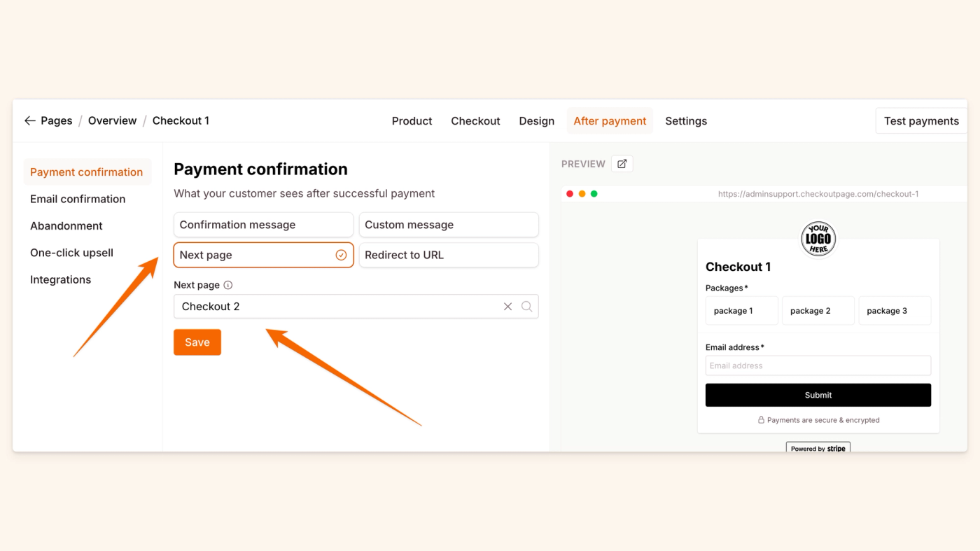
Task: Choose the Redirect to URL option
Action: pyautogui.click(x=449, y=256)
